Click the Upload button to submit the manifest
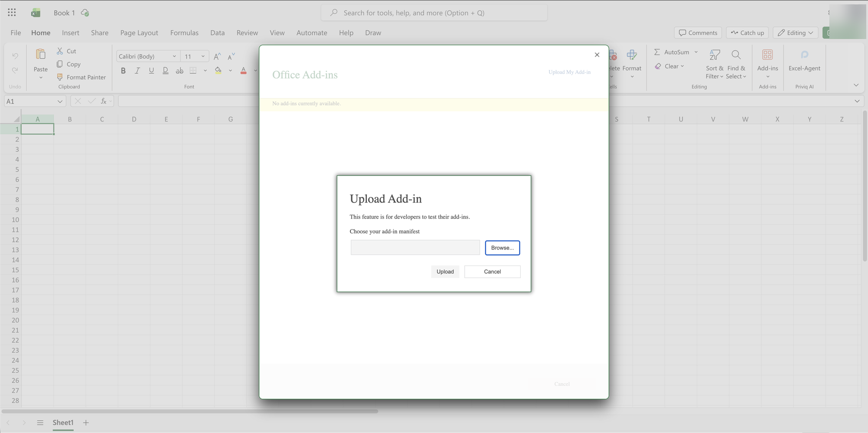The height and width of the screenshot is (433, 868). [445, 272]
